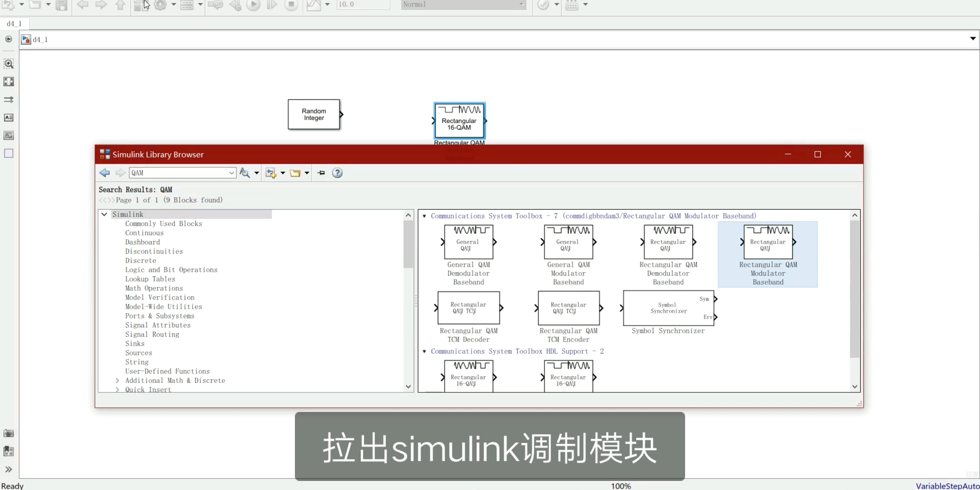Screen dimensions: 980x490
Task: Toggle the Sample Time Display arrows icon
Action: 9,99
